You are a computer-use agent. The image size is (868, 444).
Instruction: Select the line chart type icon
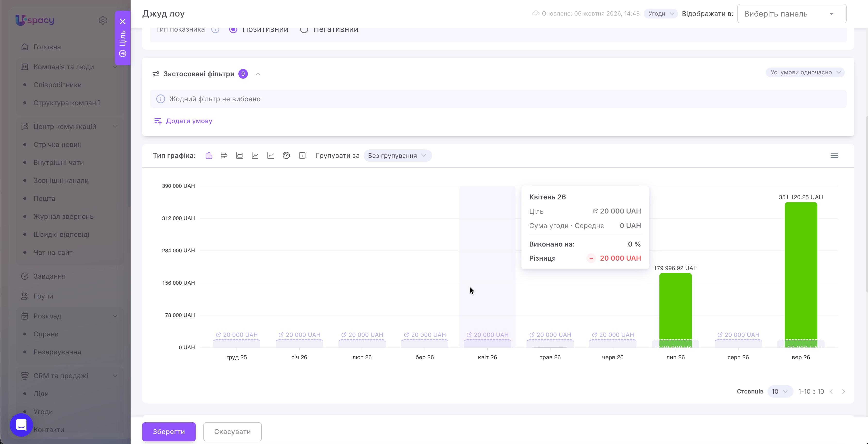pyautogui.click(x=255, y=155)
